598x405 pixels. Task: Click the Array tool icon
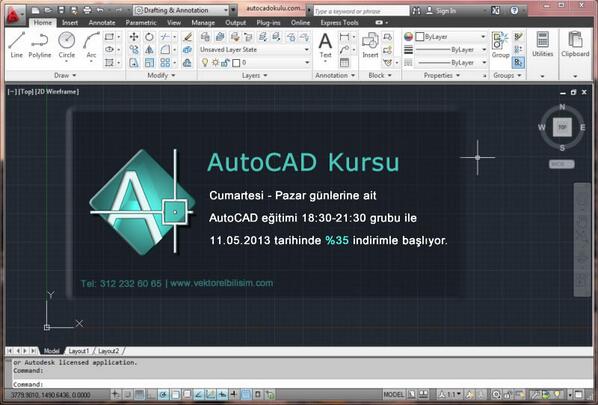coord(165,63)
